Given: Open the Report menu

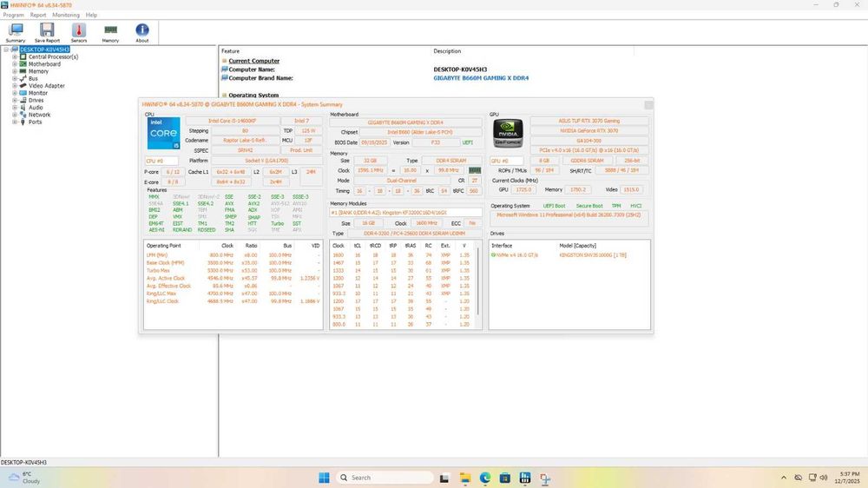Looking at the screenshot, I should coord(38,15).
